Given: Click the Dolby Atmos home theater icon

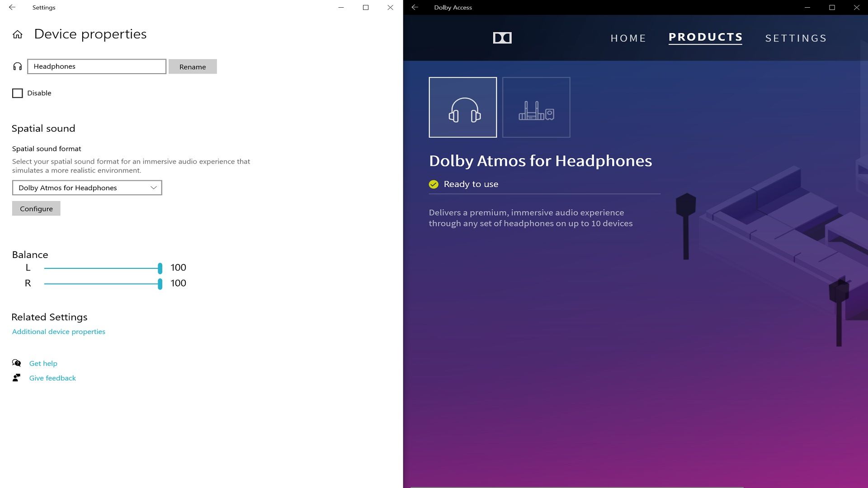Looking at the screenshot, I should (x=535, y=107).
